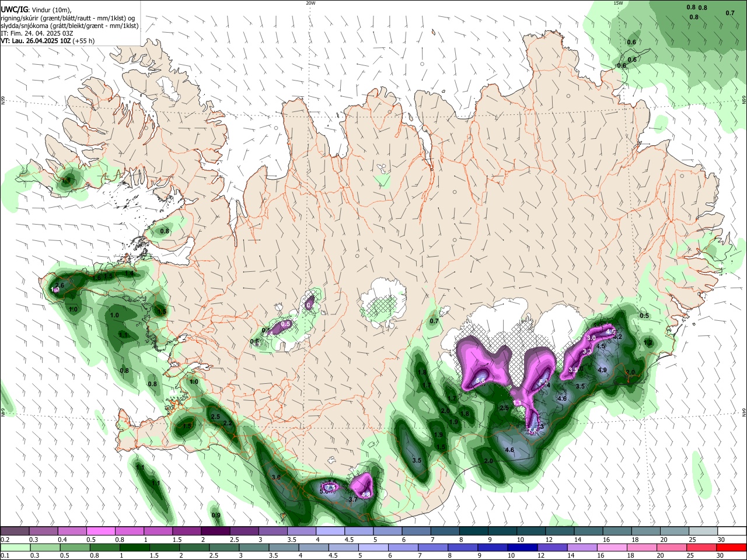Click the 2.2 value in the southwest
Image resolution: width=747 pixels, height=560 pixels.
click(228, 423)
